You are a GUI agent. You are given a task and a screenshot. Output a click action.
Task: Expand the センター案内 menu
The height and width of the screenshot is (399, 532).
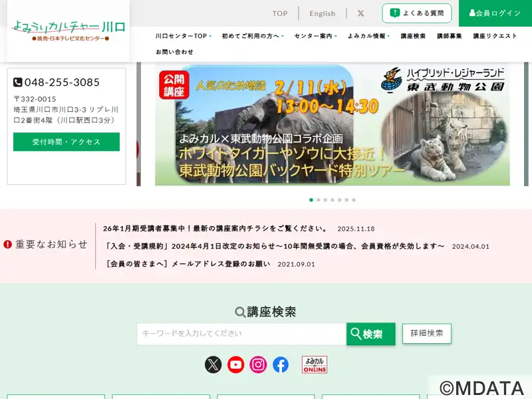coord(315,36)
